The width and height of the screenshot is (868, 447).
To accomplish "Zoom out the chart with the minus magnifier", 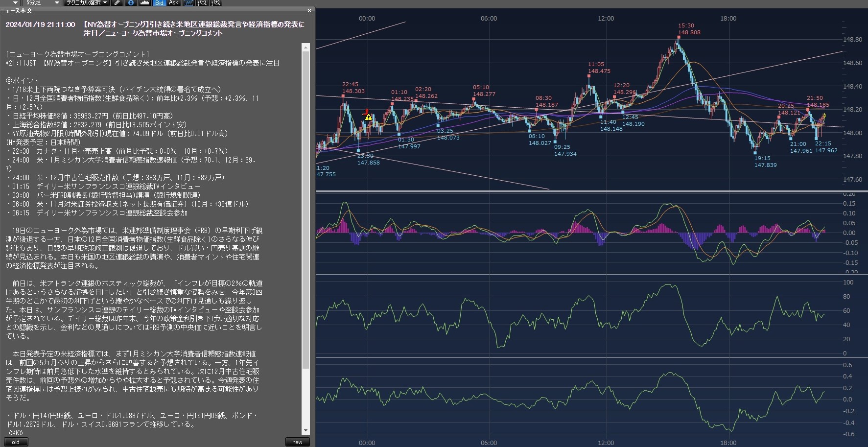I will (x=202, y=2).
